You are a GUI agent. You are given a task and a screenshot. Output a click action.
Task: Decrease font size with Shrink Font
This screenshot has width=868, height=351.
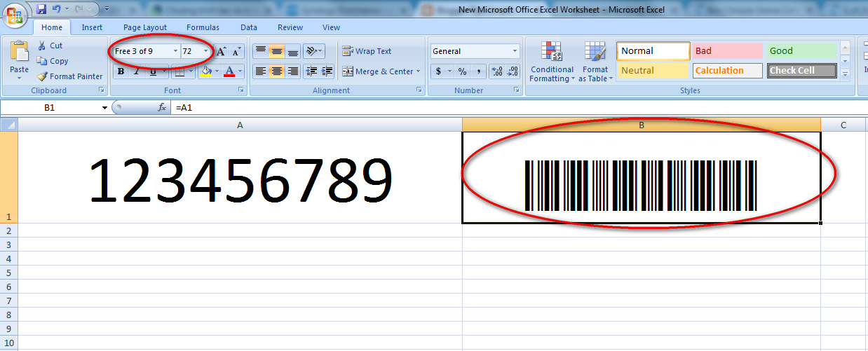236,51
